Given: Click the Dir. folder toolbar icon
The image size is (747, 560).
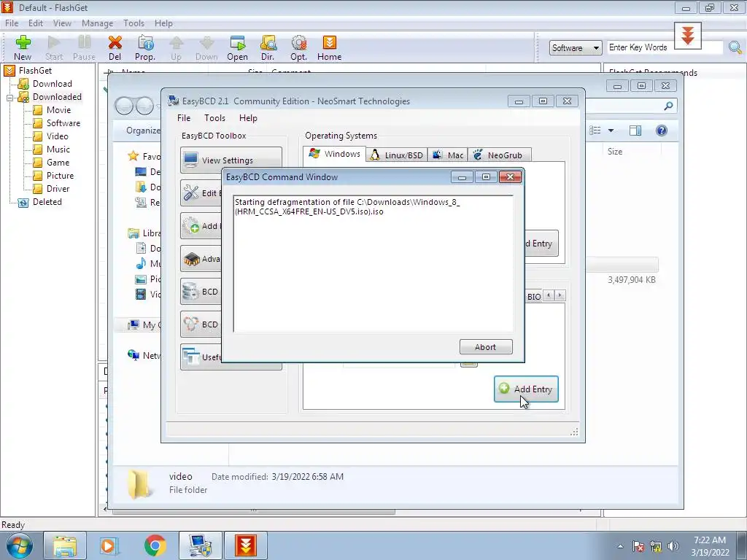Looking at the screenshot, I should pos(268,47).
